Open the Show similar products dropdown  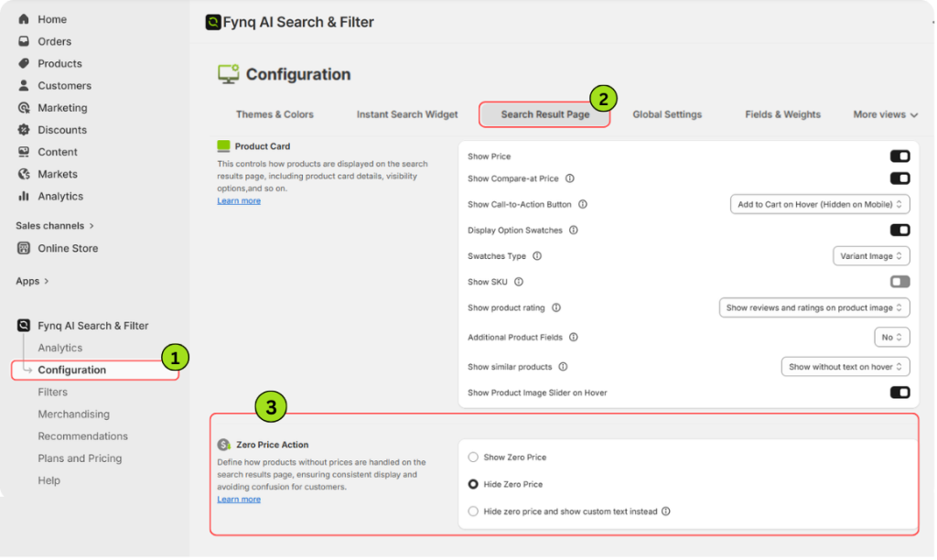point(845,367)
